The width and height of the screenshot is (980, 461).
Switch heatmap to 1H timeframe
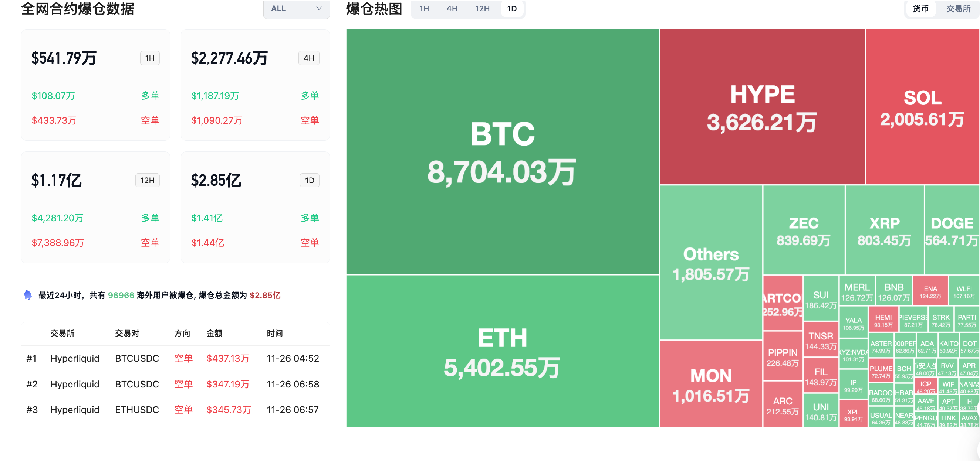pyautogui.click(x=424, y=9)
